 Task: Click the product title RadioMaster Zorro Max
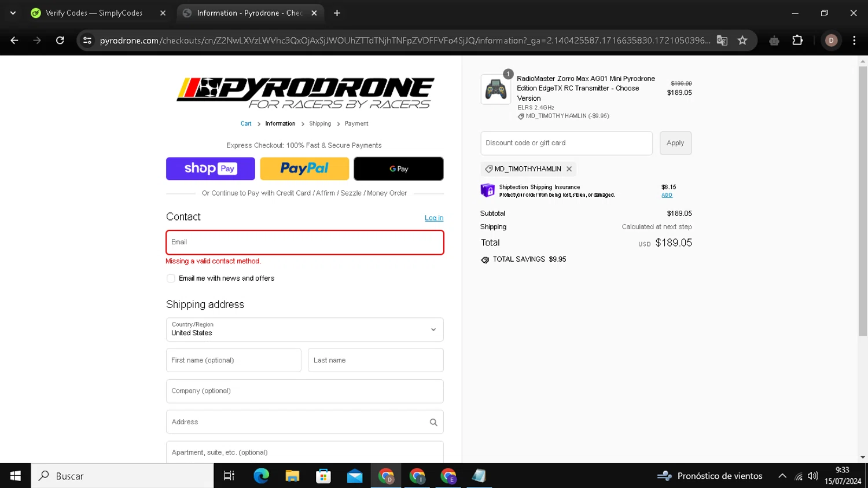tap(586, 89)
